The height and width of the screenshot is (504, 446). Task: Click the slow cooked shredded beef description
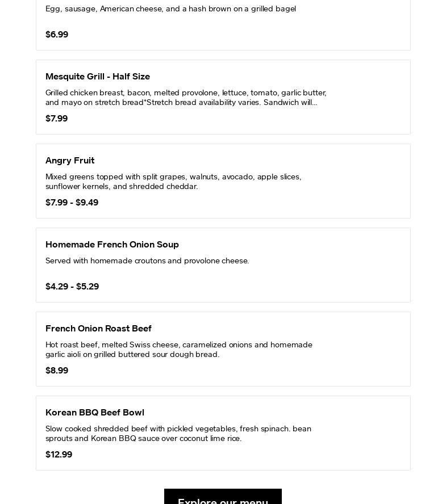[178, 429]
